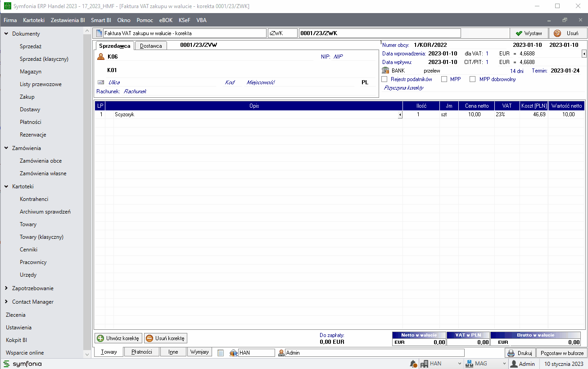Screen dimensions: 588x369
Task: Open Zakup in the sidebar
Action: tap(27, 97)
